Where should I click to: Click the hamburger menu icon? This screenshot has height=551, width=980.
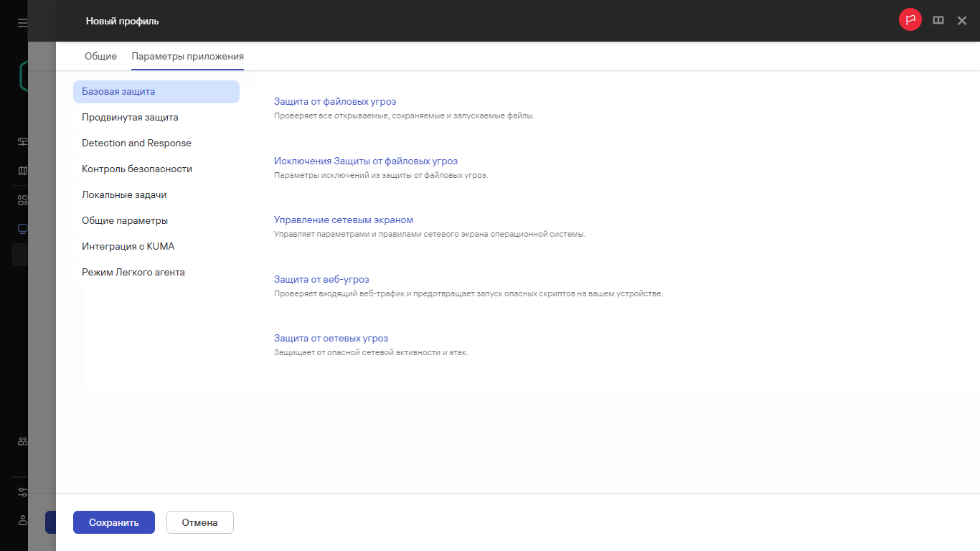22,23
